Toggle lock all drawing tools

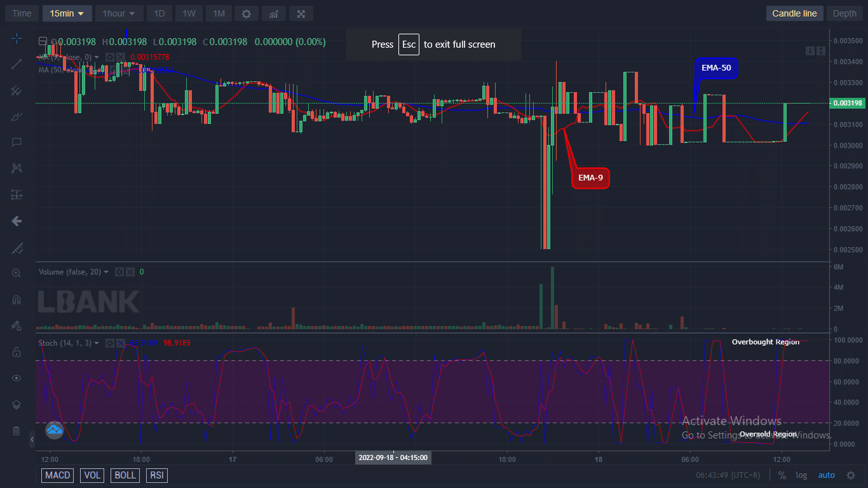17,352
